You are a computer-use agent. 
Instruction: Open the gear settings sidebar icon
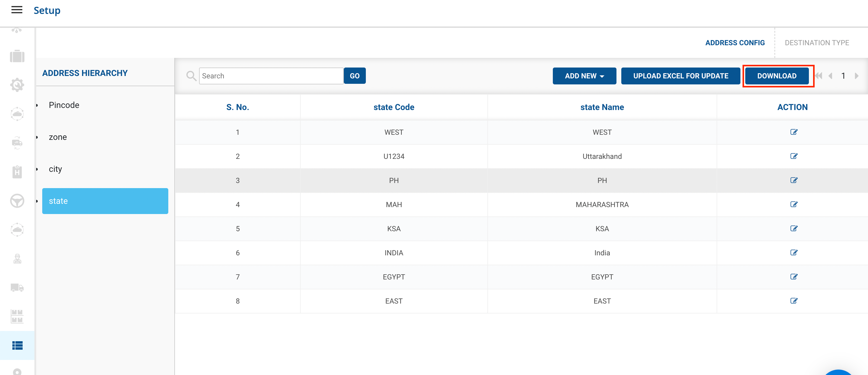tap(17, 85)
